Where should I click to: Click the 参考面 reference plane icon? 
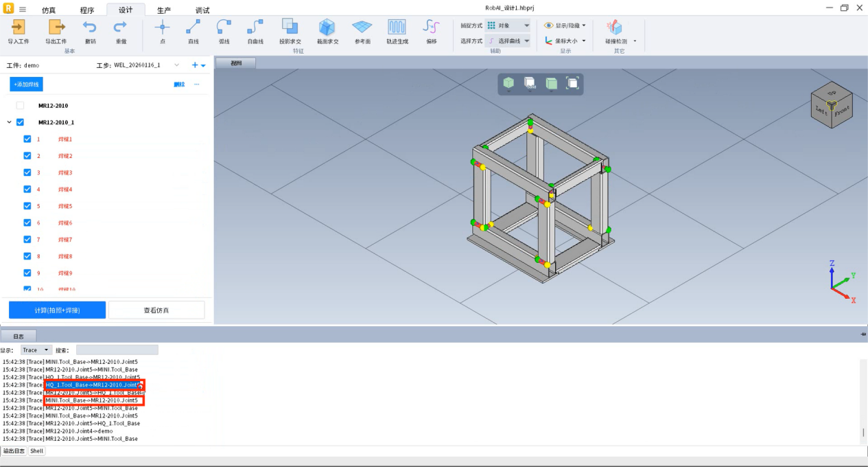point(362,27)
